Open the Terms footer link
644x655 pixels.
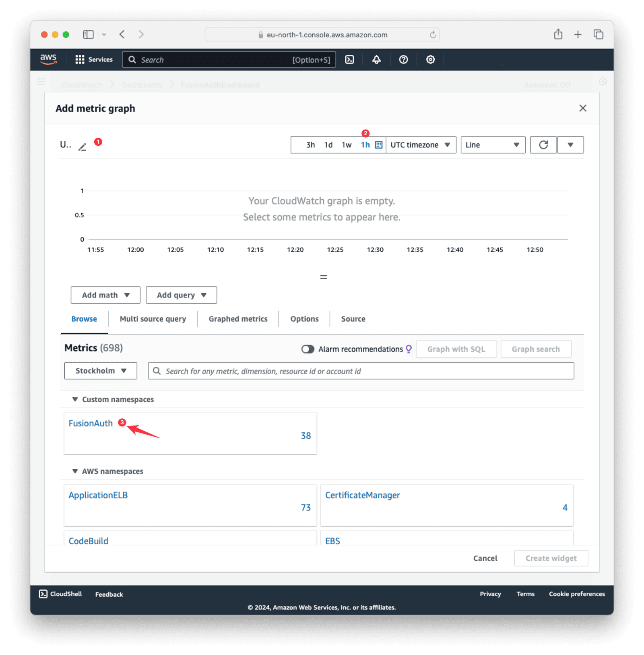click(x=525, y=594)
